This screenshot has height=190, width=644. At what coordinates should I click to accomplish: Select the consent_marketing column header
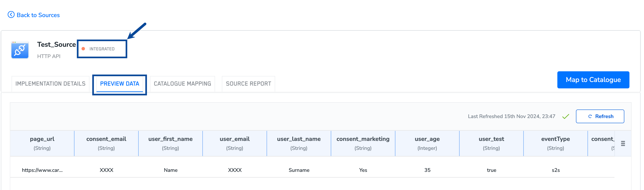[x=363, y=143]
